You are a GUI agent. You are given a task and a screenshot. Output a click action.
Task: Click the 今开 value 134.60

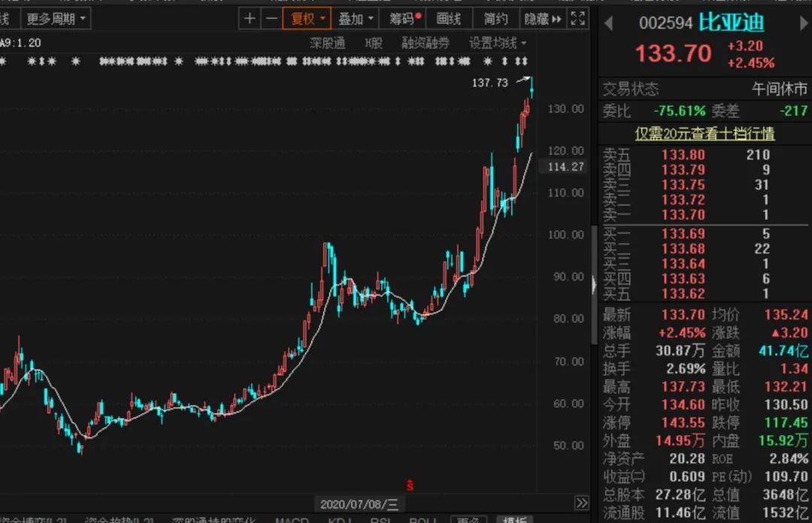coord(683,404)
